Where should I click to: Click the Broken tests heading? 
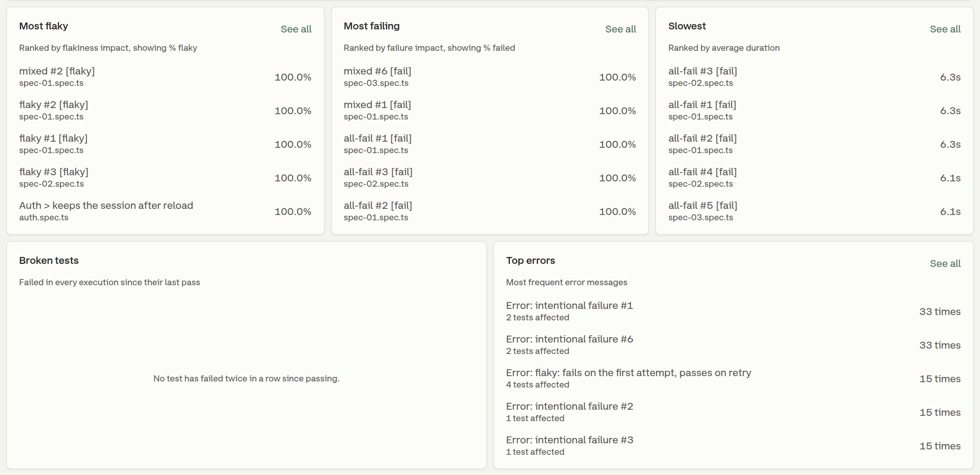click(x=49, y=260)
